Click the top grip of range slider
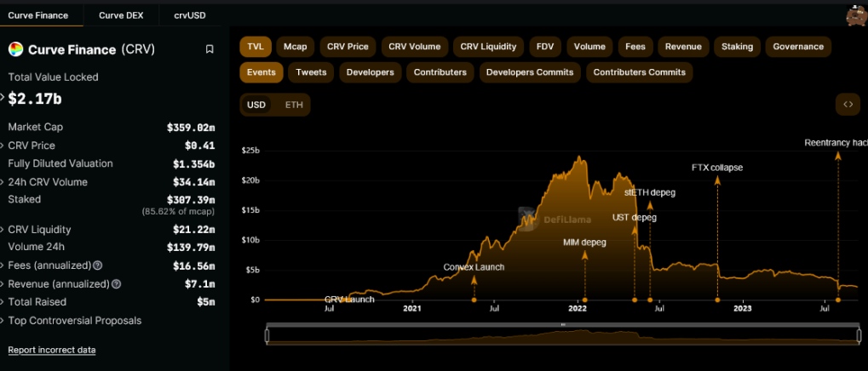This screenshot has width=868, height=371. (x=563, y=324)
